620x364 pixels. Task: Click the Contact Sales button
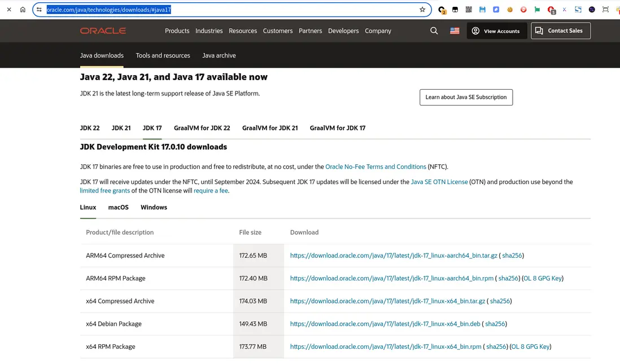561,31
